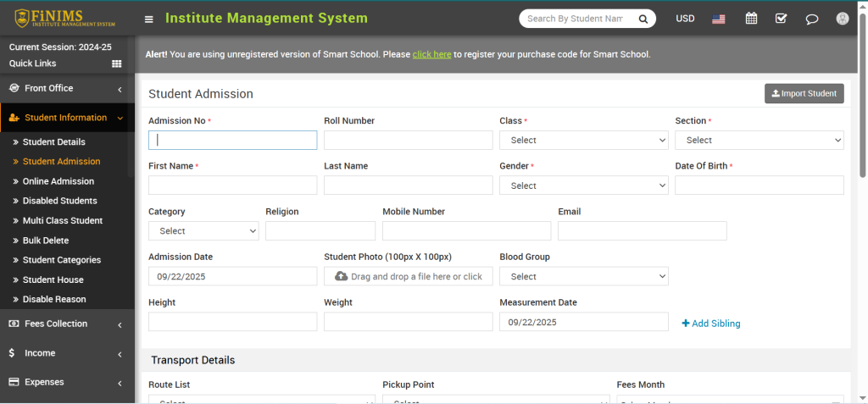Open the Class dropdown
The image size is (868, 404).
click(x=583, y=141)
